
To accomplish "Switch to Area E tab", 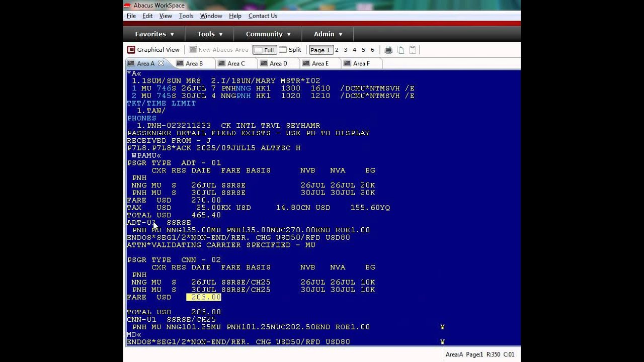I will pyautogui.click(x=320, y=63).
